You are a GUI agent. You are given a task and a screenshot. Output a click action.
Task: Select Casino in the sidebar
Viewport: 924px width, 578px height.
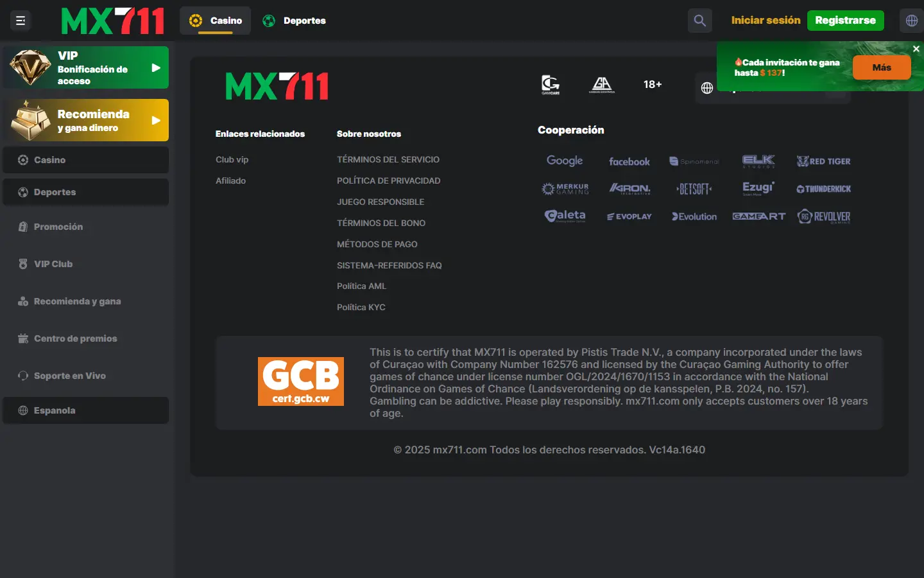(85, 160)
